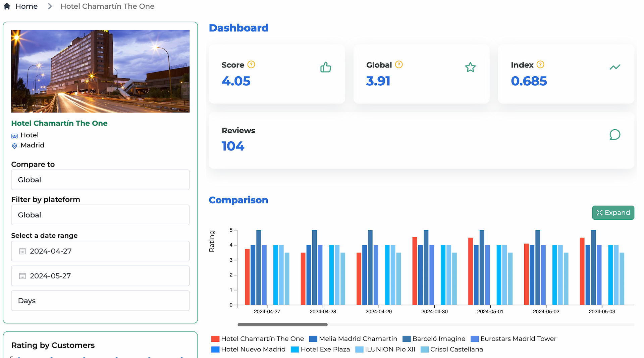Click the bed icon next to Hotel
Image resolution: width=644 pixels, height=358 pixels.
(14, 136)
